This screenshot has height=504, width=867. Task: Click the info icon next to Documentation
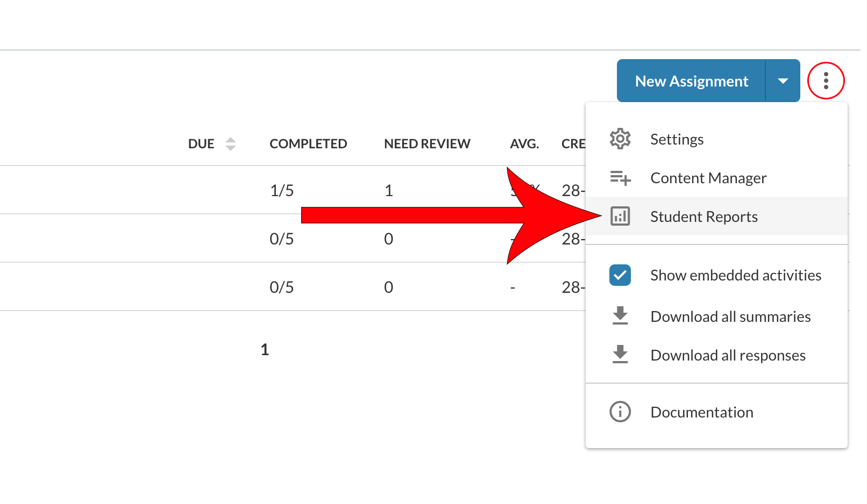(x=620, y=412)
